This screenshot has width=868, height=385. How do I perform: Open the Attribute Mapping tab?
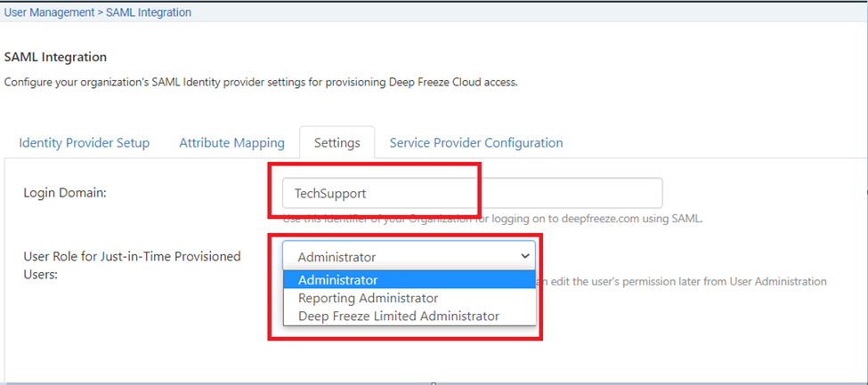pos(231,142)
